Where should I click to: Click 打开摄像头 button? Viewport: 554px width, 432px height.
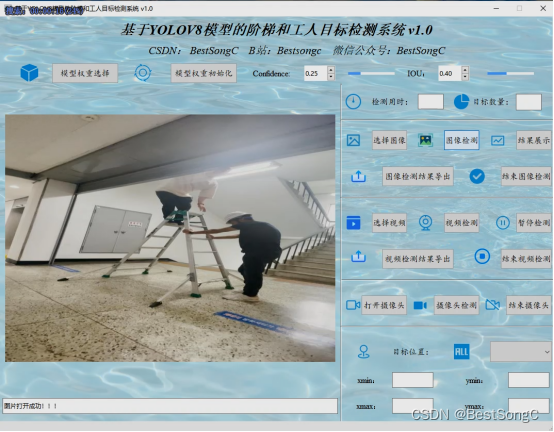pos(384,305)
